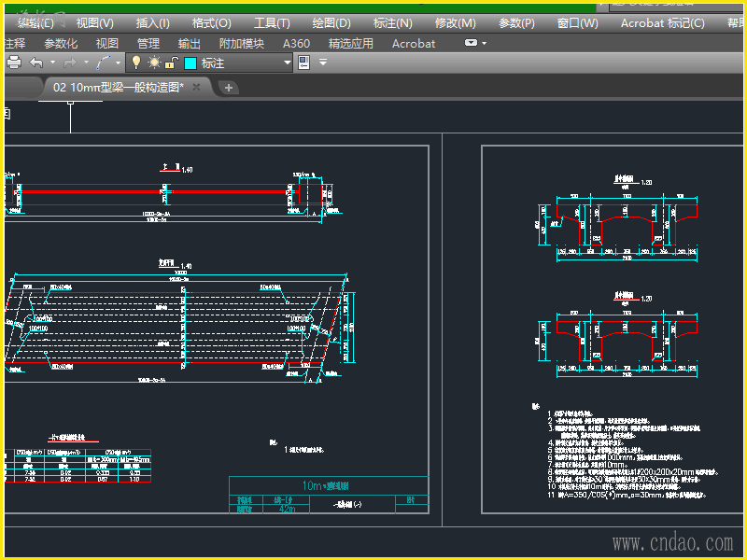Click the Redo arrow icon

(x=71, y=63)
